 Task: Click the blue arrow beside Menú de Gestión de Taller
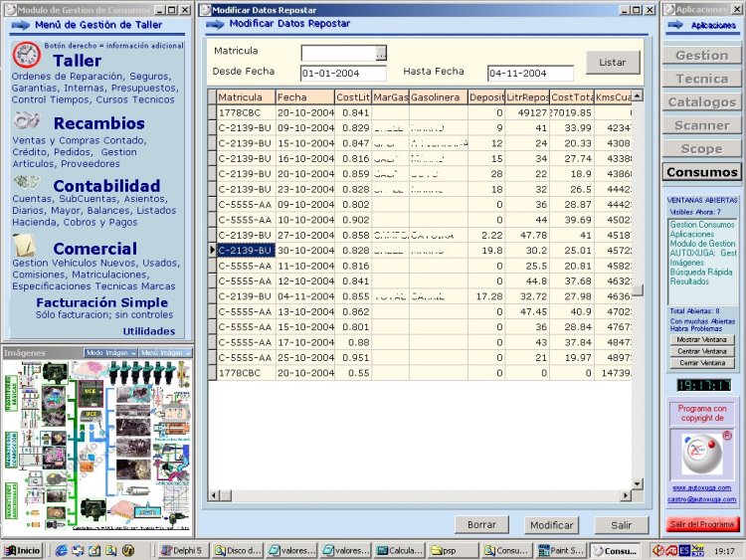coord(21,25)
